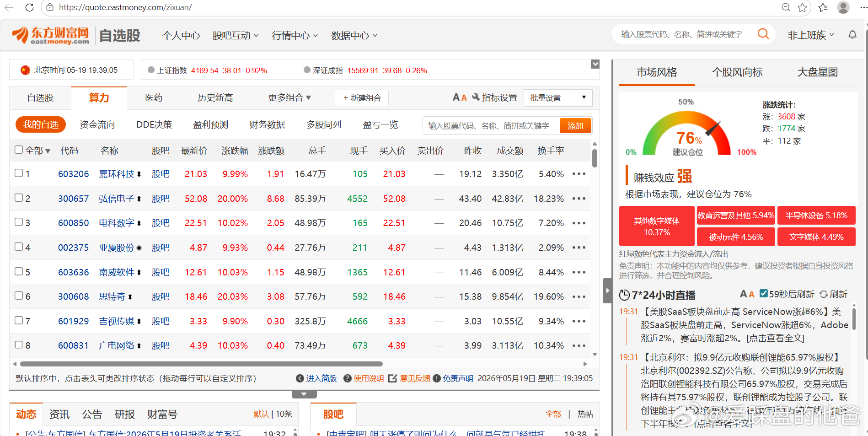Click the 半导体设备 5.18% red block
Screen dimensions: 868x436
click(x=816, y=215)
